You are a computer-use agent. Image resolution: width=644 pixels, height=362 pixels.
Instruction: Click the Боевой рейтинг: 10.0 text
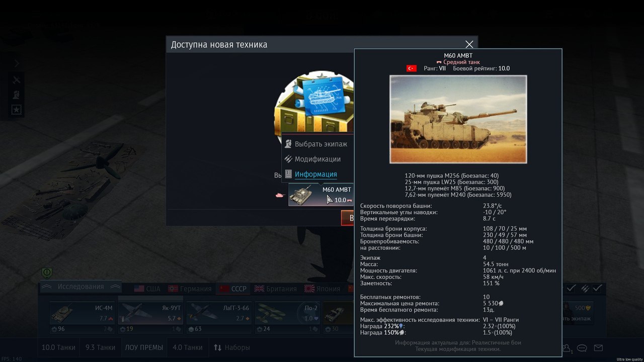pyautogui.click(x=481, y=68)
